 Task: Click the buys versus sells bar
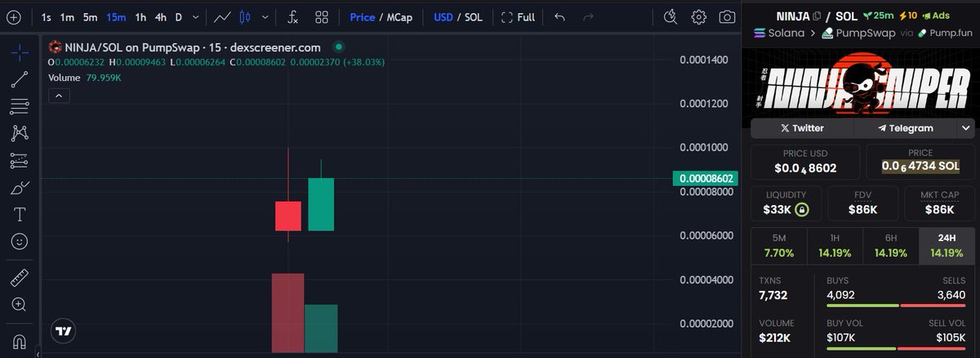tap(896, 306)
